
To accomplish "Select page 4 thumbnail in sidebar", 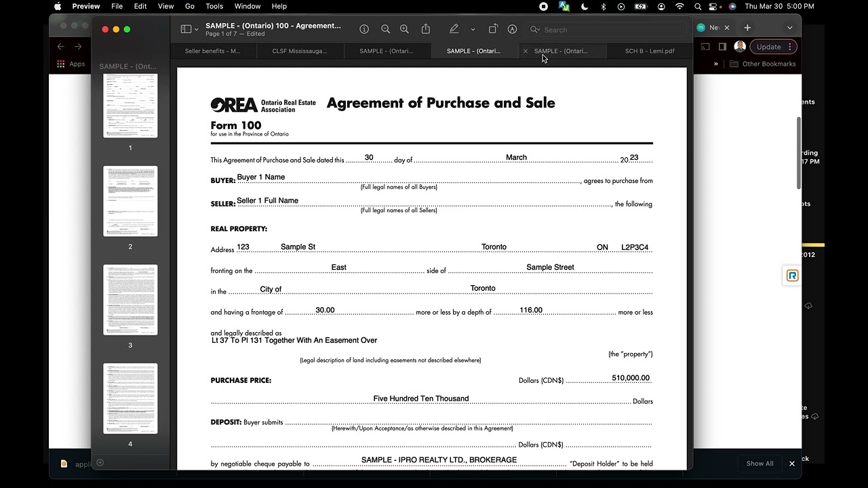I will (x=130, y=399).
